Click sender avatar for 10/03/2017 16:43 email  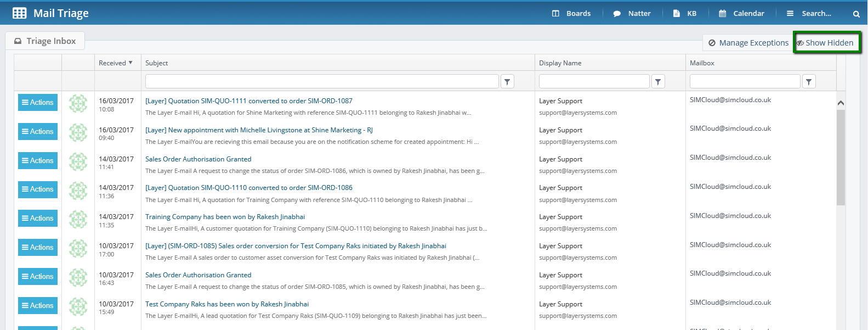point(78,277)
